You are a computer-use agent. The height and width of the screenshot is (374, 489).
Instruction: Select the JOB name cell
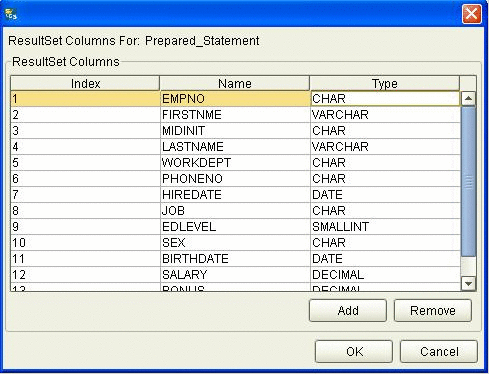pyautogui.click(x=235, y=211)
